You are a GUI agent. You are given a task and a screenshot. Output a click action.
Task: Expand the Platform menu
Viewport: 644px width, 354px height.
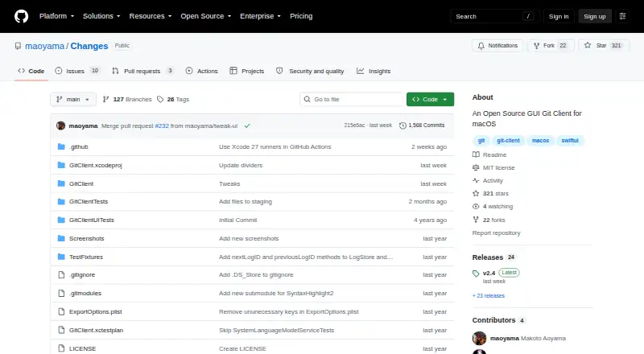tap(56, 16)
